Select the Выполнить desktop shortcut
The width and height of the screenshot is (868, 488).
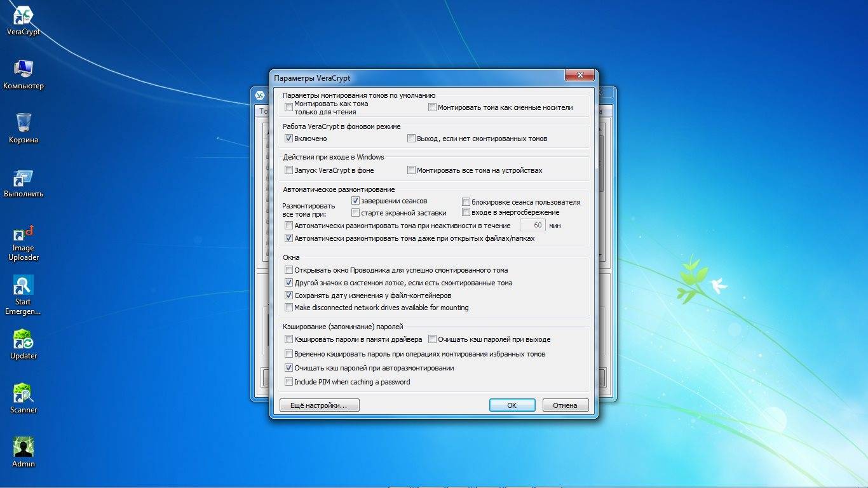(24, 183)
